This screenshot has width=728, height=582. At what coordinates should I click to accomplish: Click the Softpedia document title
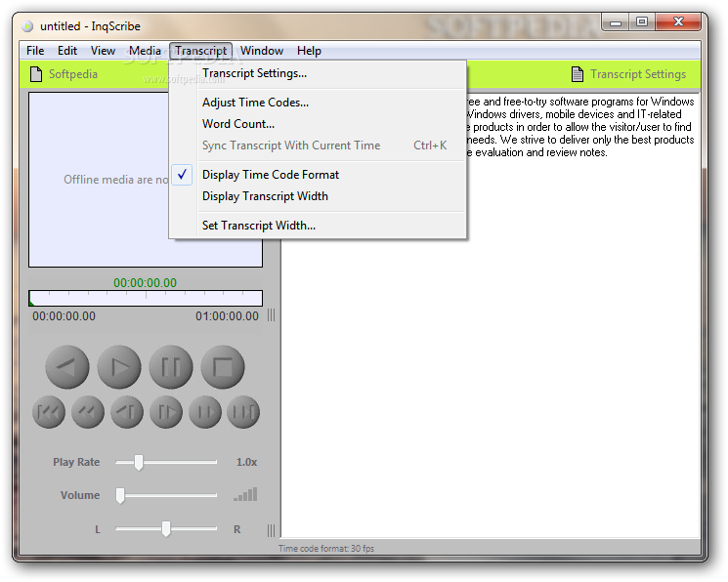click(x=73, y=74)
